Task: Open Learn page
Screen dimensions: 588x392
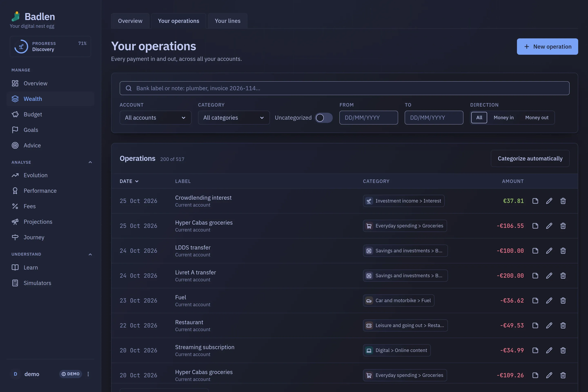Action: point(50,267)
